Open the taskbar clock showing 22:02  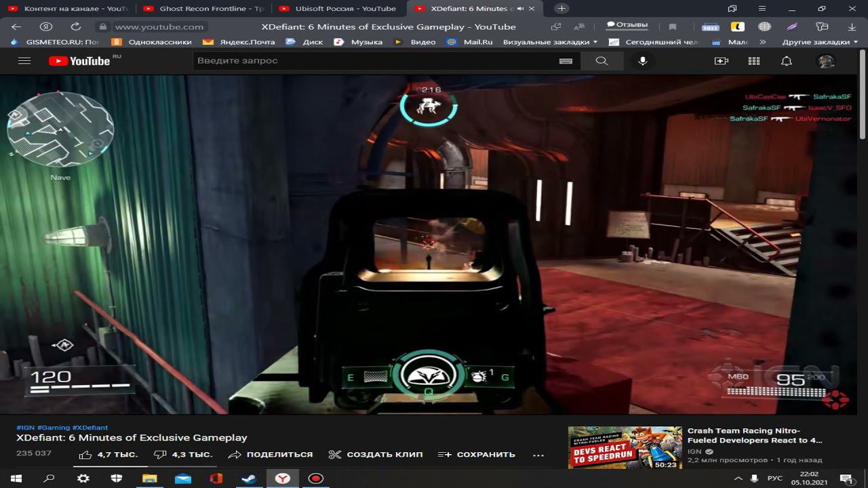(x=809, y=479)
